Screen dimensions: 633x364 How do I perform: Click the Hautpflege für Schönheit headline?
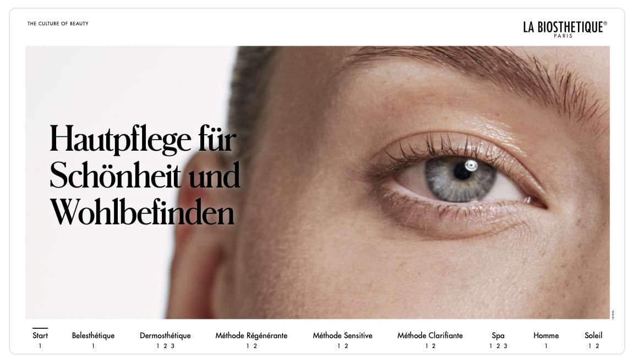click(145, 175)
